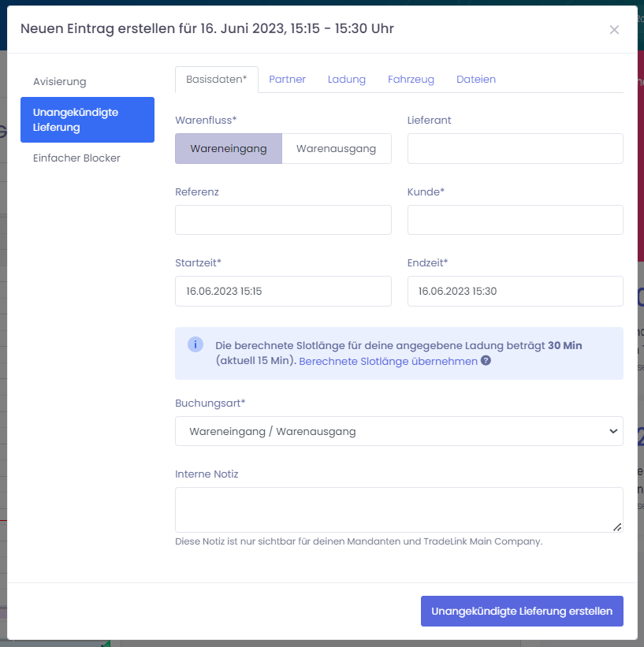Image resolution: width=644 pixels, height=647 pixels.
Task: Click the blue info icon in the notice
Action: tap(195, 345)
